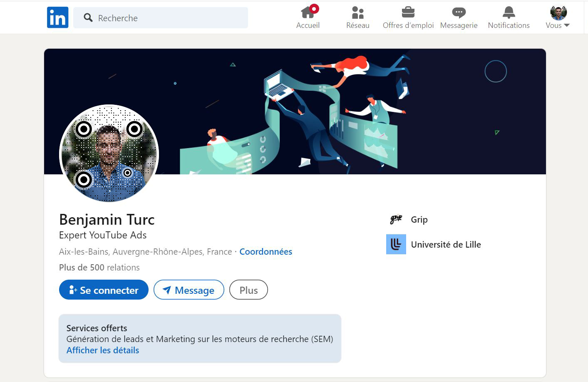588x382 pixels.
Task: View the Plus de 500 relations link
Action: 99,268
